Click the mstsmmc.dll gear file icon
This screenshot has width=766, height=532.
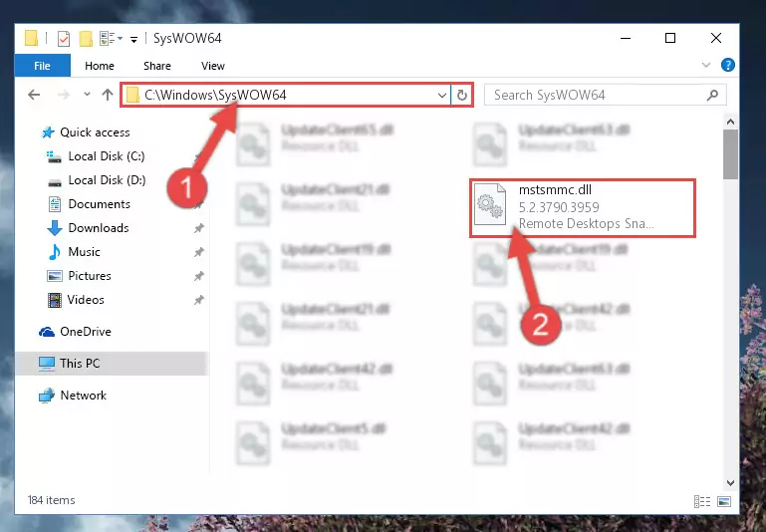(490, 204)
